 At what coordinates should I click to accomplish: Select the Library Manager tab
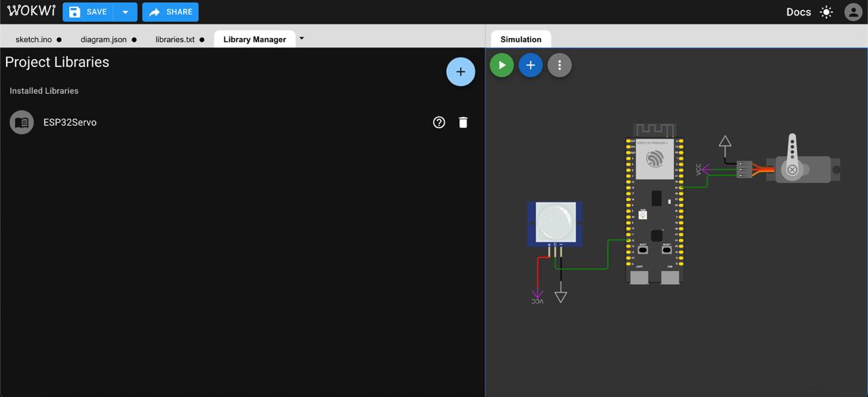pyautogui.click(x=254, y=39)
